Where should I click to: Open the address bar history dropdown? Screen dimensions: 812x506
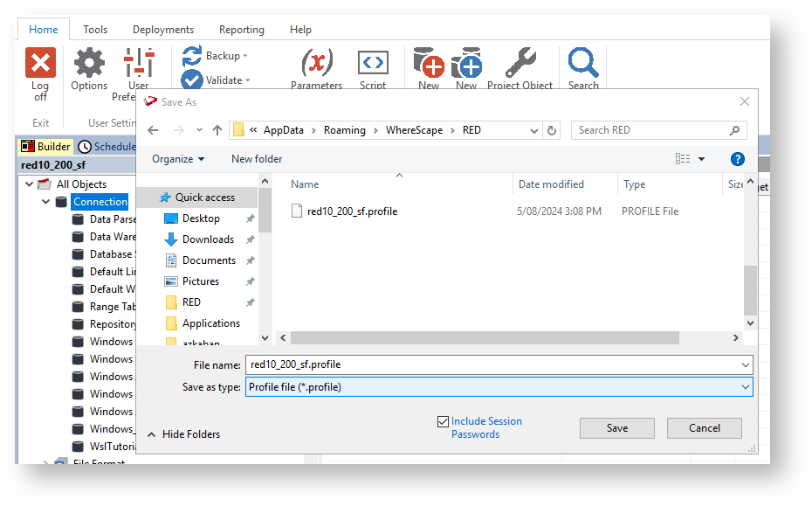click(534, 130)
